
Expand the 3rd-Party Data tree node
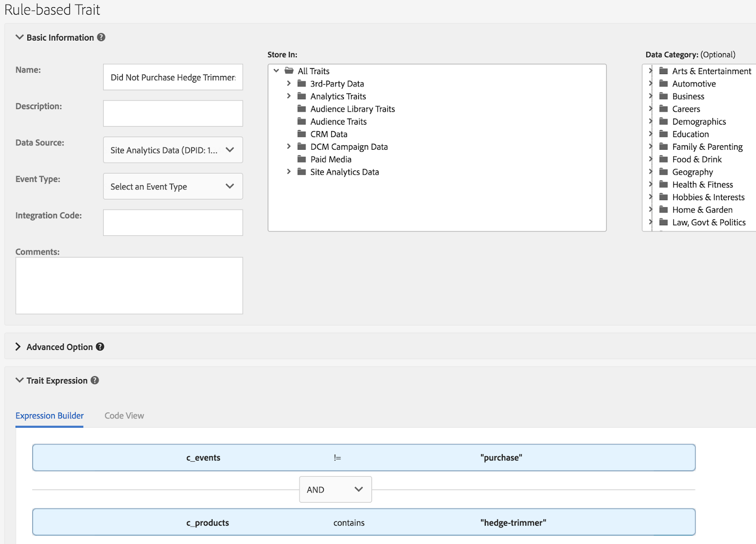pos(289,84)
